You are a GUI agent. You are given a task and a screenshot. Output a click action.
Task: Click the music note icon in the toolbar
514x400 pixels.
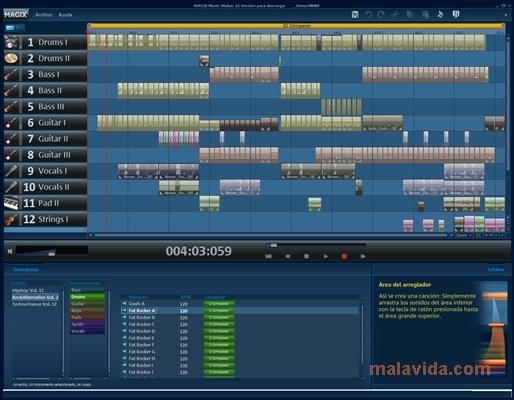(x=440, y=14)
